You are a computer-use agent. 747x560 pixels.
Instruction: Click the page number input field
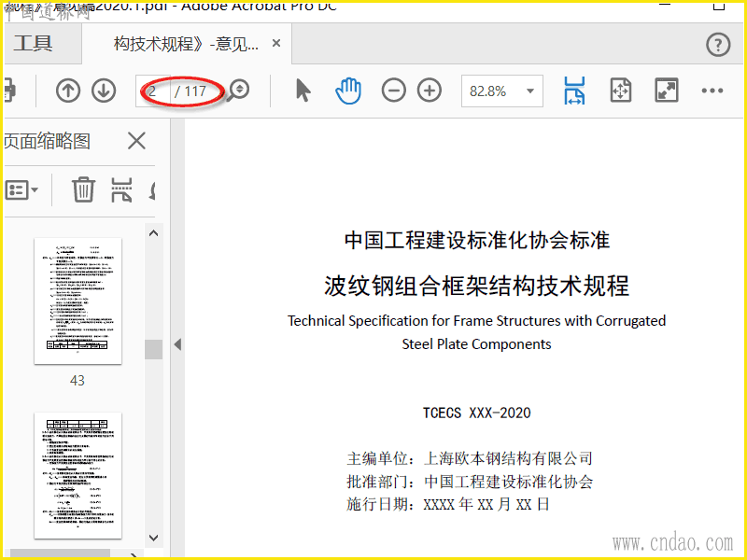coord(153,91)
